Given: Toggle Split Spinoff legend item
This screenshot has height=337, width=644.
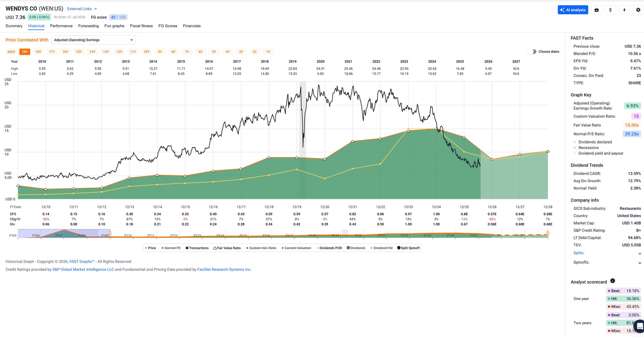Looking at the screenshot, I should coord(409,248).
